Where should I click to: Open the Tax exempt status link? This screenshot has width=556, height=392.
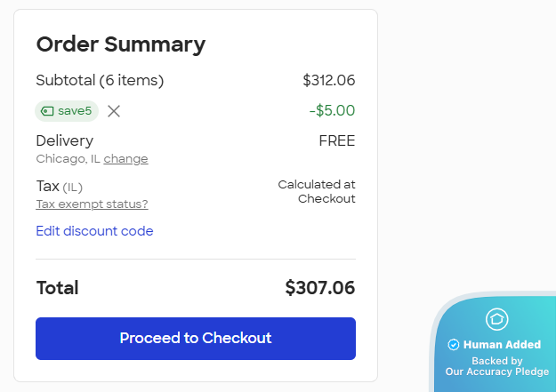pyautogui.click(x=92, y=204)
